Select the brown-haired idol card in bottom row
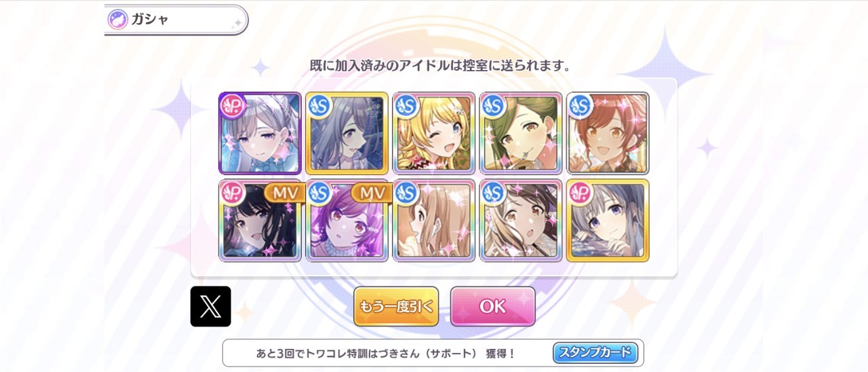Screen dimensions: 868x372 pyautogui.click(x=521, y=221)
